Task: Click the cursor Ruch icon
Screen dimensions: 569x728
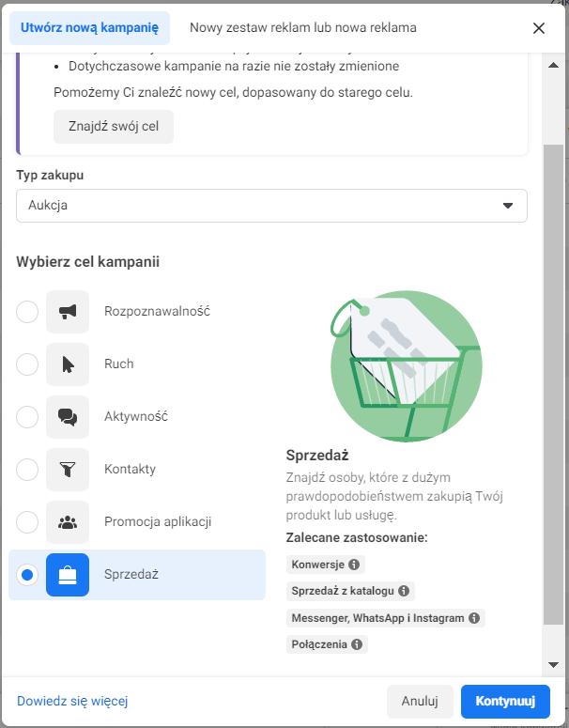Action: [x=68, y=364]
